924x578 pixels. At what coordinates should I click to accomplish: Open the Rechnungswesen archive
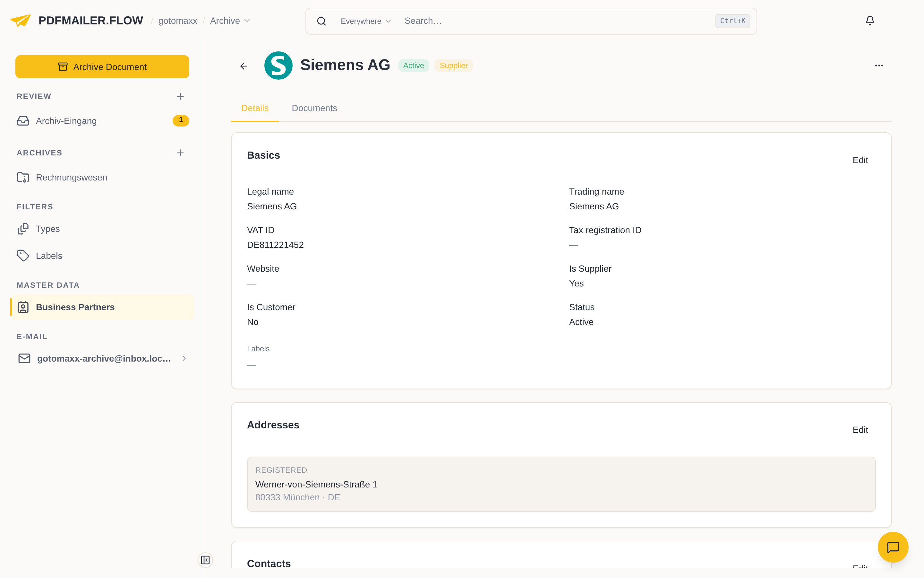[x=102, y=177]
